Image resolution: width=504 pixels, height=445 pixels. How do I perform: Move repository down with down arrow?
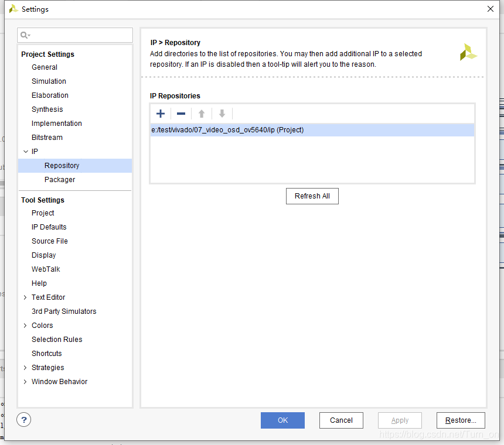222,114
